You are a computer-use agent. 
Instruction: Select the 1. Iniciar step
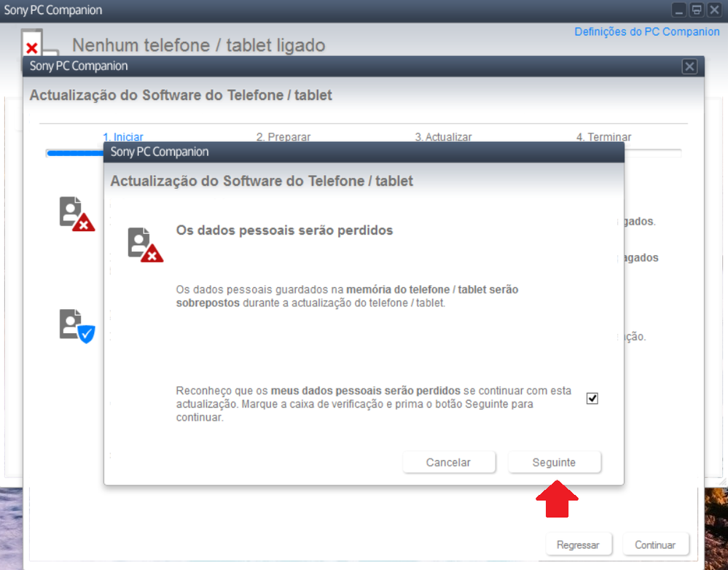(x=123, y=137)
